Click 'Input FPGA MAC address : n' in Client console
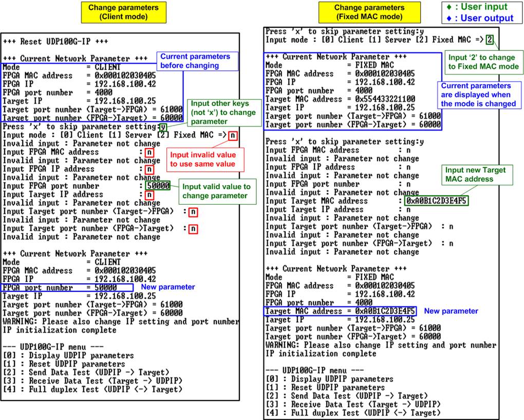 (78, 152)
